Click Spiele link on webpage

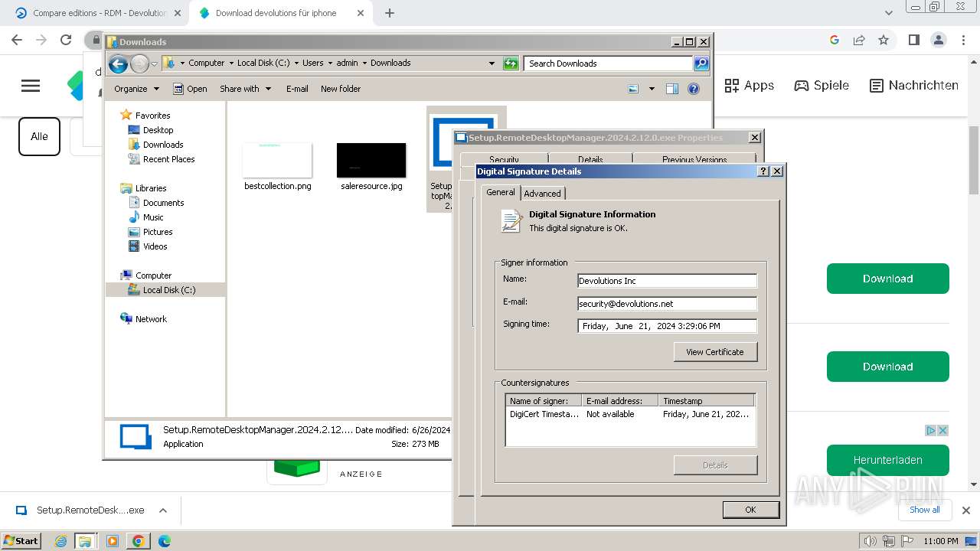coord(822,86)
